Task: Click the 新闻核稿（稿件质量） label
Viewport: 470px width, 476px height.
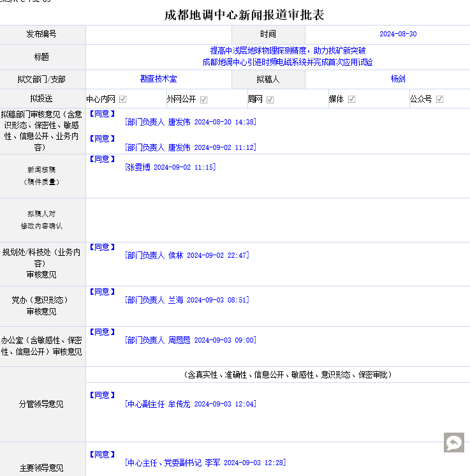Action: (41, 175)
